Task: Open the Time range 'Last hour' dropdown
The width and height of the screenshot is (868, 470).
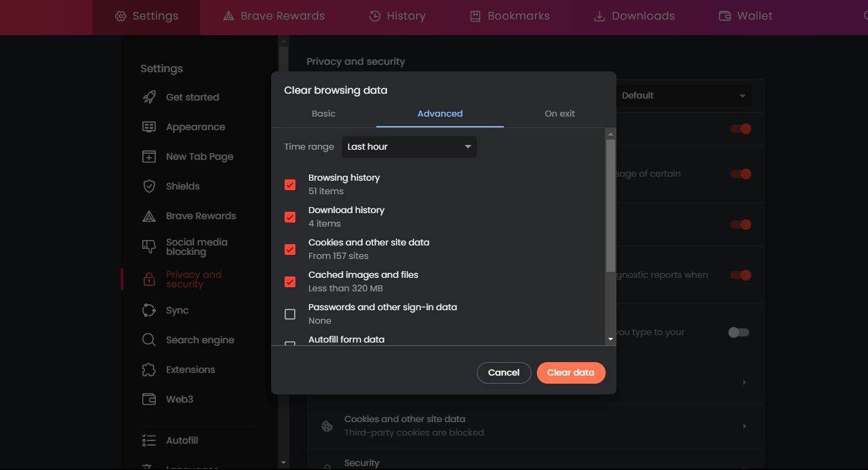Action: [409, 147]
